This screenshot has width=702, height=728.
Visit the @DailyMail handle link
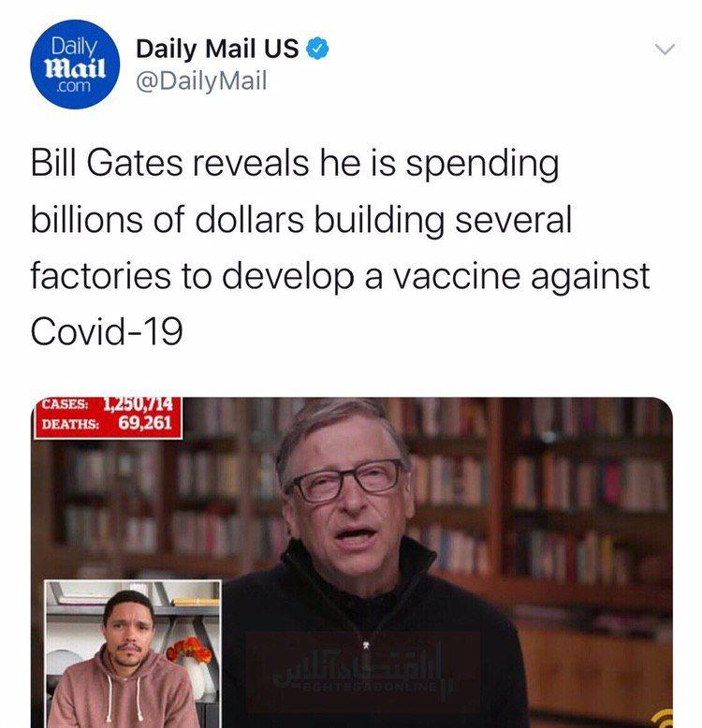coord(201,80)
